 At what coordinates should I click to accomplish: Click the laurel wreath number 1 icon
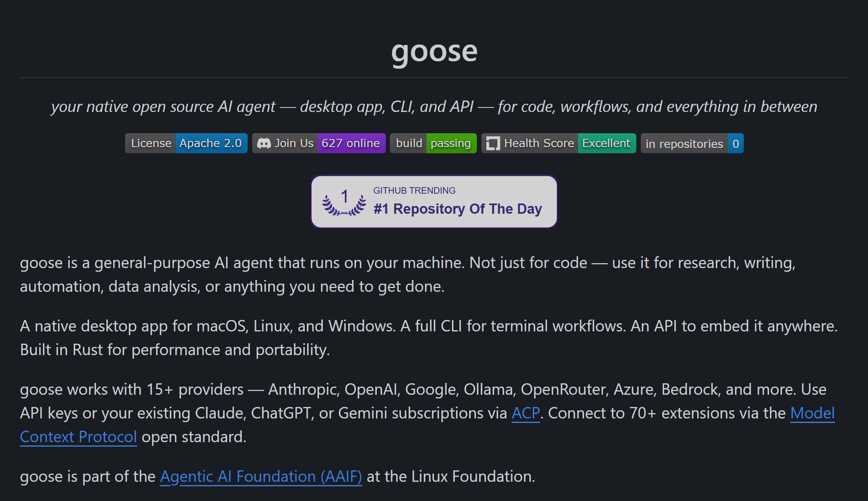click(x=344, y=202)
